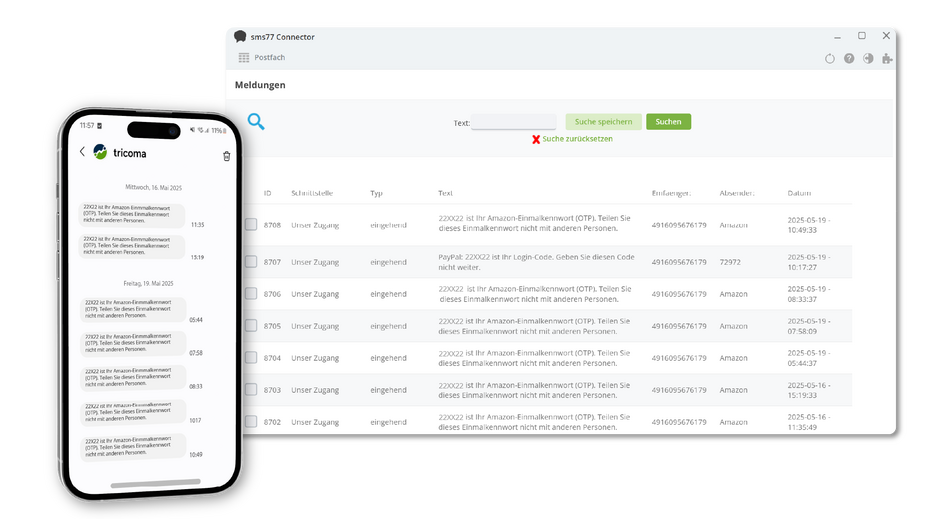Screen dimensions: 950x519
Task: Tap the phone message received at 10:49
Action: coord(133,447)
